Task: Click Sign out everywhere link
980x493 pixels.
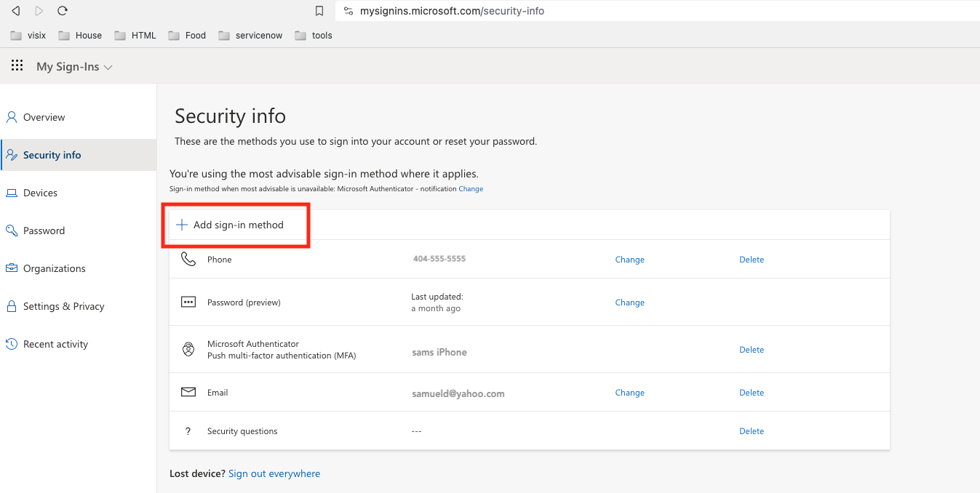Action: pyautogui.click(x=274, y=473)
